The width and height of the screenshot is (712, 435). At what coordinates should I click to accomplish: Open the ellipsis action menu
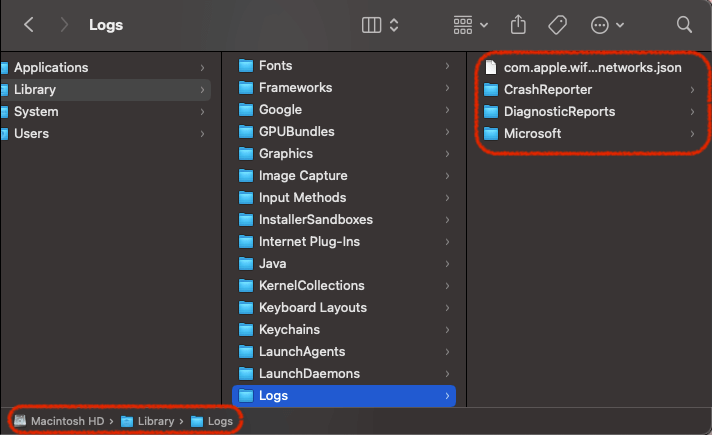coord(607,24)
